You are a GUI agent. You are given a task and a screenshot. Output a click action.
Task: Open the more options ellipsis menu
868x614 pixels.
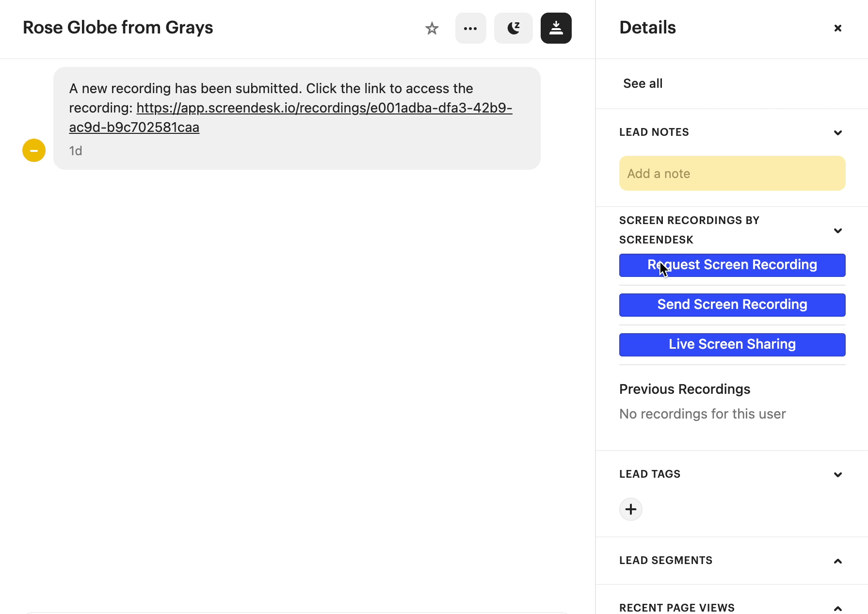pos(470,28)
